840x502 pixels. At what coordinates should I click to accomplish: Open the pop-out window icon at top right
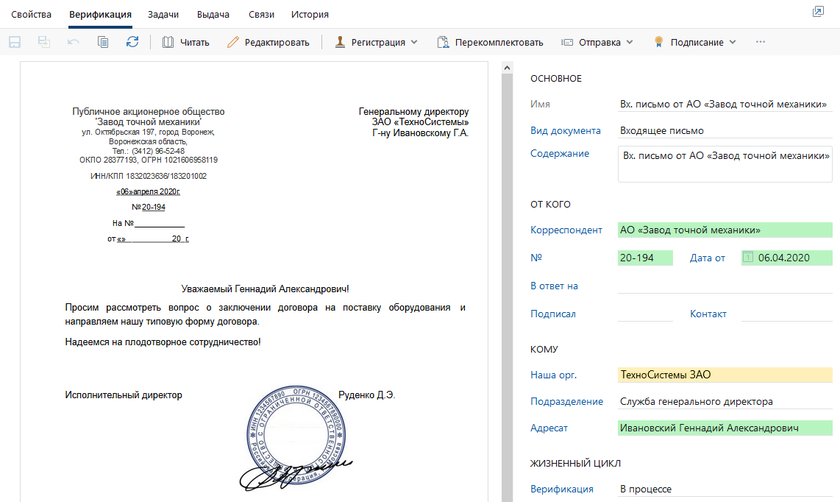[x=819, y=12]
